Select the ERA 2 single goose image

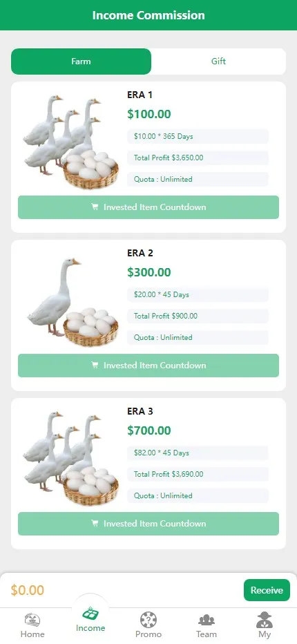(73, 303)
